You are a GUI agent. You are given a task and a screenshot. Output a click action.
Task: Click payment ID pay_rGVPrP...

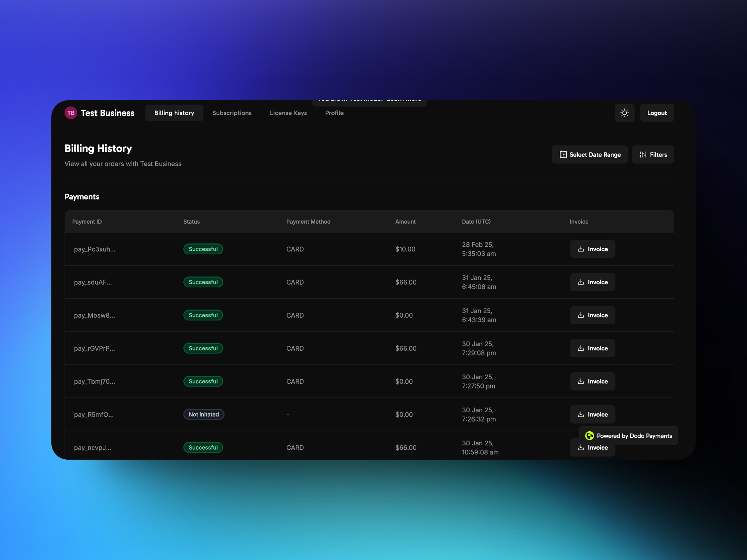coord(95,348)
